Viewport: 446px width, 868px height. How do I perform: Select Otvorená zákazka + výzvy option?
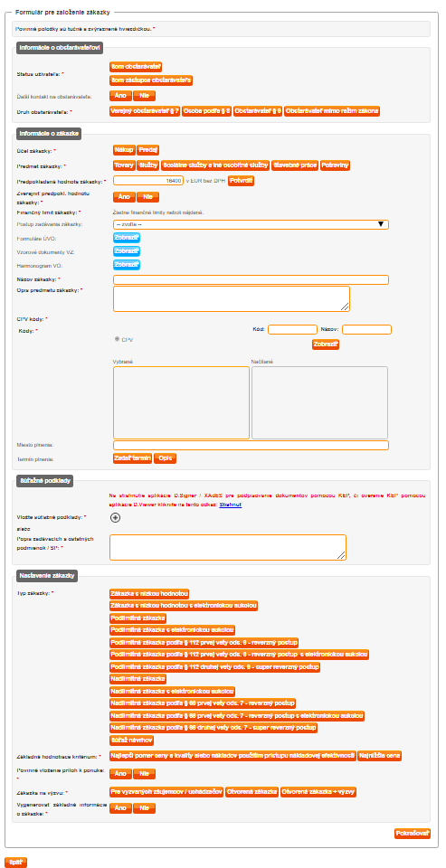tap(318, 793)
